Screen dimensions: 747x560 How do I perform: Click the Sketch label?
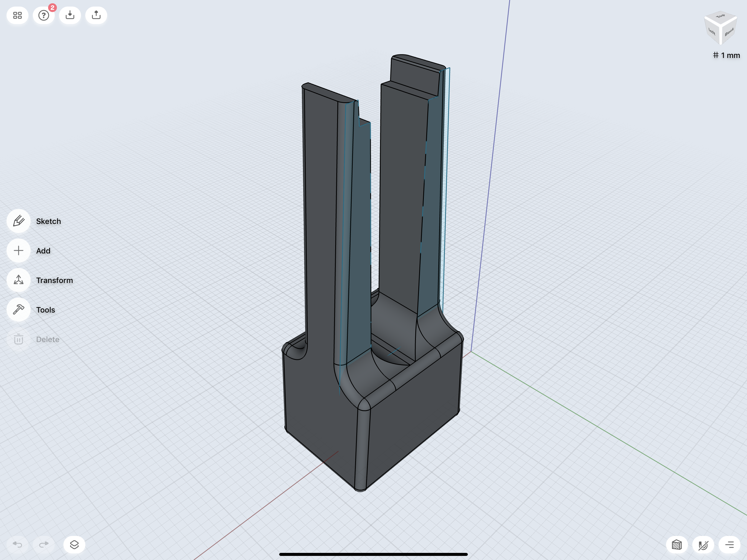(49, 221)
